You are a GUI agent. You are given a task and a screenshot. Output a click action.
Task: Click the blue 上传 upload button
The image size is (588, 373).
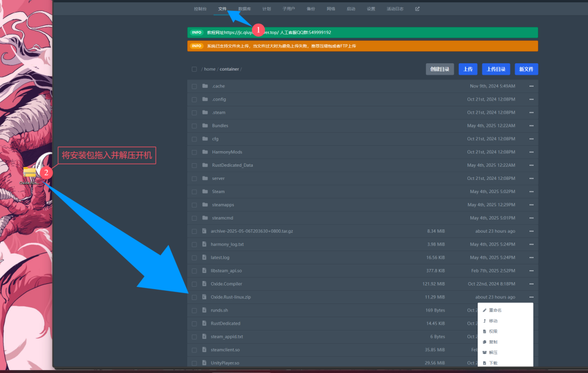(x=468, y=69)
